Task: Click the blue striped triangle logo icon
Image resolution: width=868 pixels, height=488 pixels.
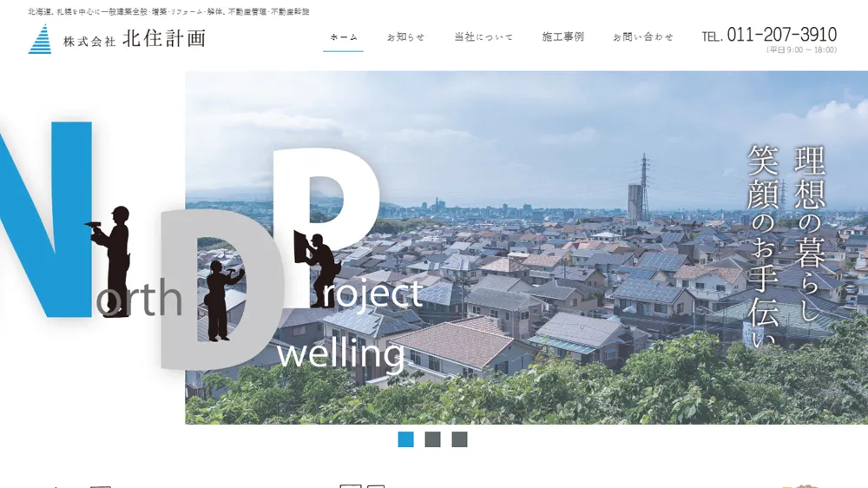Action: pos(40,39)
